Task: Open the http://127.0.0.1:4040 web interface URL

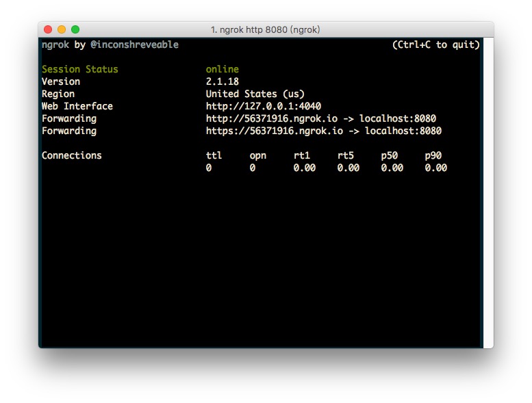Action: (264, 106)
